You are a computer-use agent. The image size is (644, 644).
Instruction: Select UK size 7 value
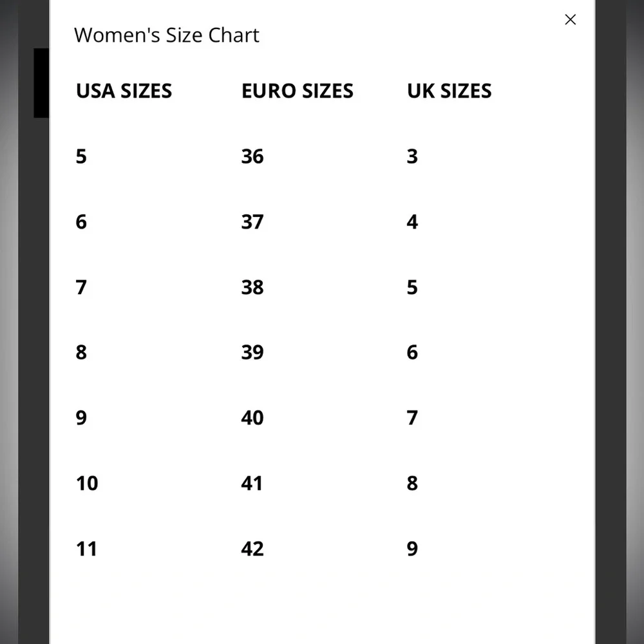412,418
